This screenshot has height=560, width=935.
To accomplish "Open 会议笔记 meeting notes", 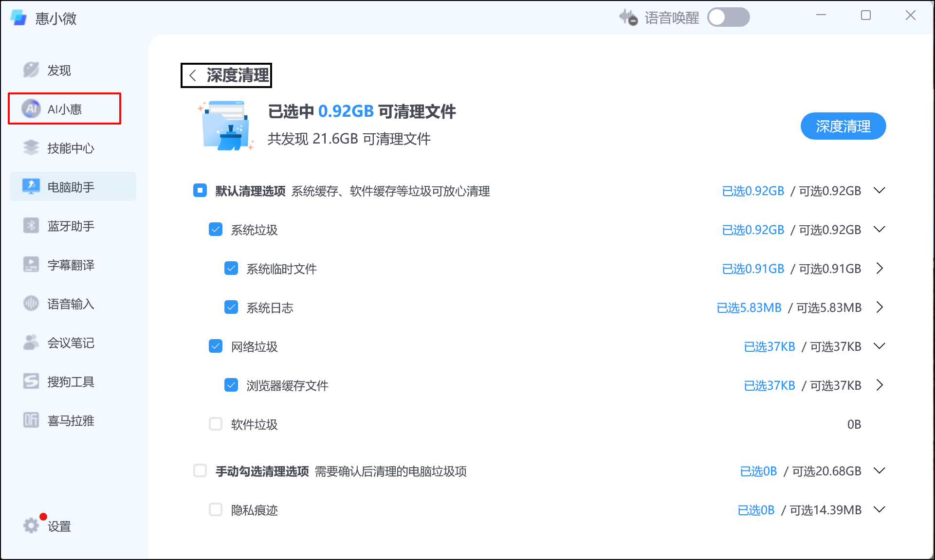I will (x=71, y=343).
